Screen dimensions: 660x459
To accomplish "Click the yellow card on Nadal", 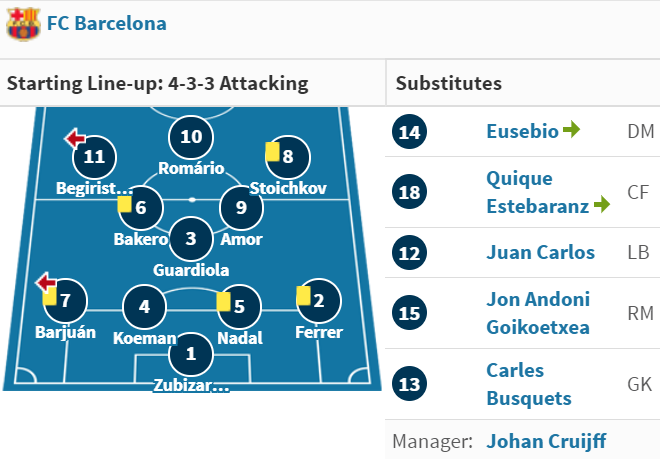I will pyautogui.click(x=224, y=298).
